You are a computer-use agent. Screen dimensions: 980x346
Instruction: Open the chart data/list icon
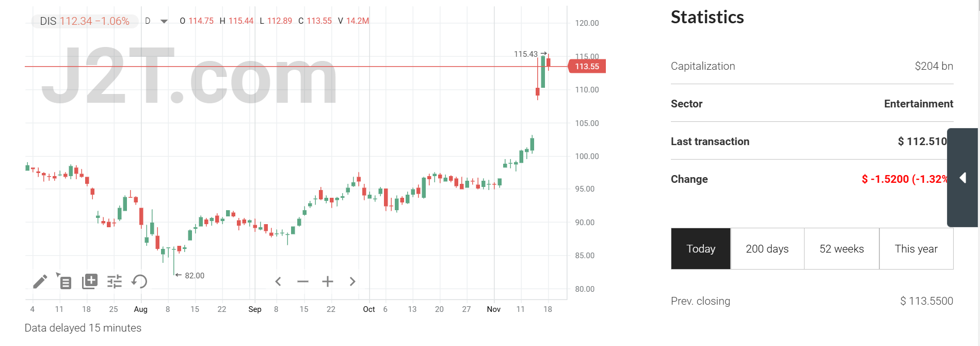coord(65,281)
